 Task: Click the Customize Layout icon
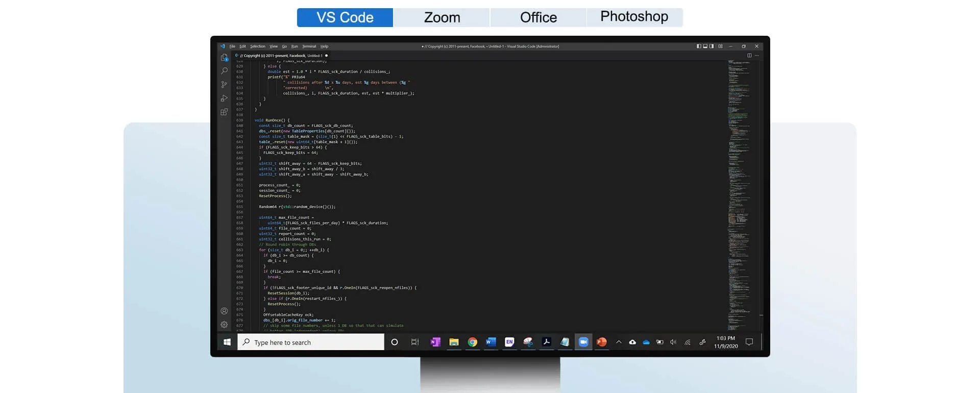720,46
